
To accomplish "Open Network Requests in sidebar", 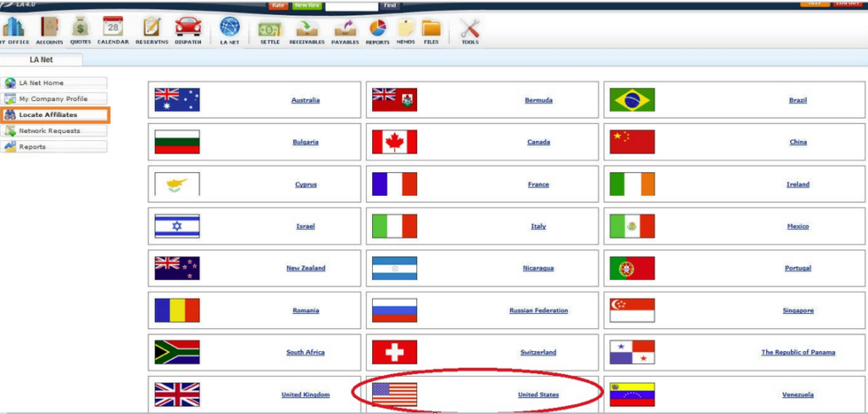I will [x=55, y=131].
